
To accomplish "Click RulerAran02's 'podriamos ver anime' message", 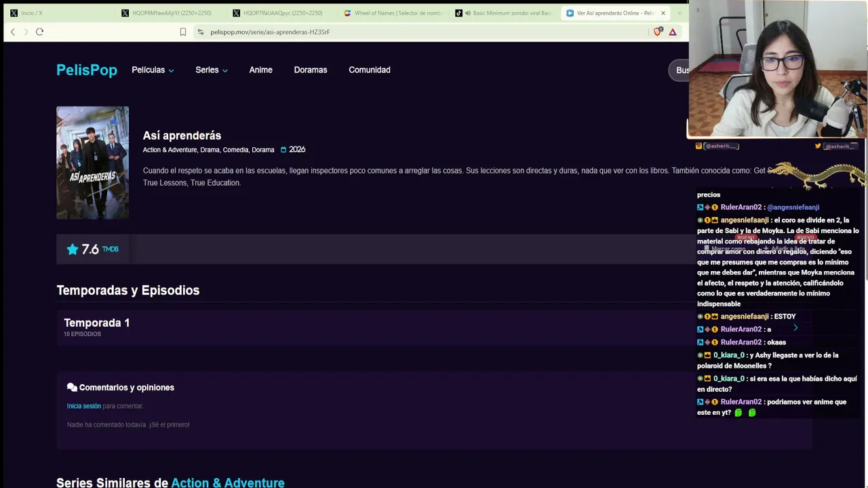I will coord(772,407).
